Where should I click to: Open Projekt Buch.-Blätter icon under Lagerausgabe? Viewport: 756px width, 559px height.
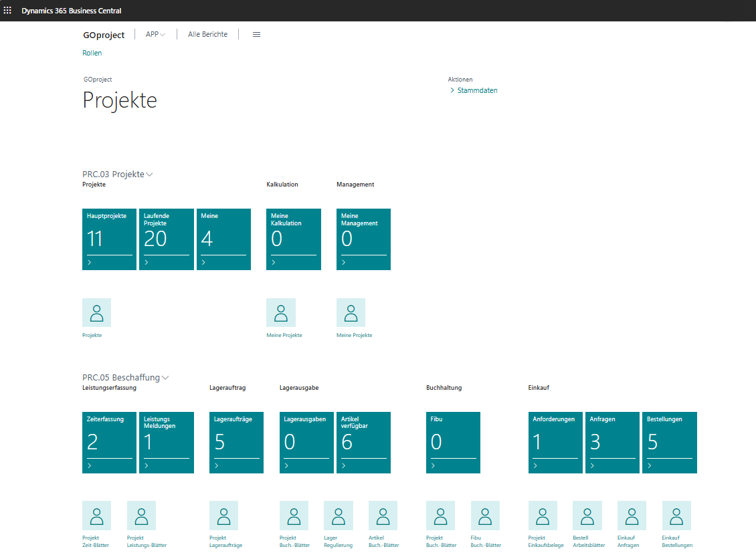pyautogui.click(x=294, y=516)
